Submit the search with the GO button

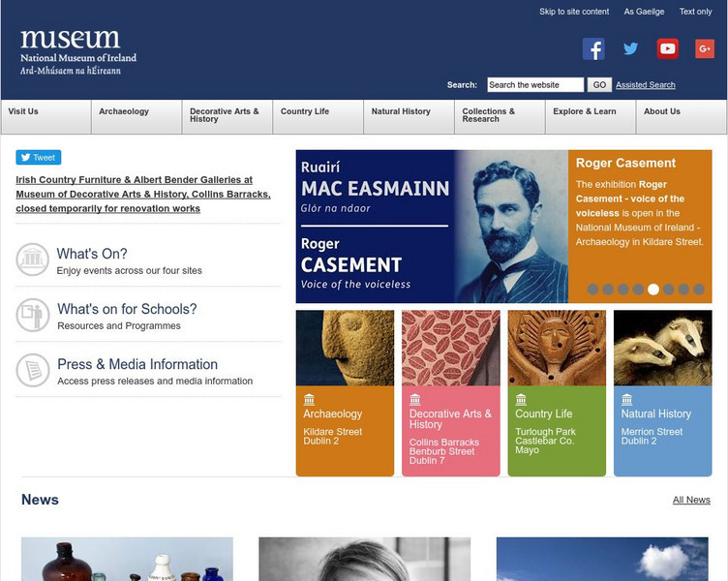(599, 84)
